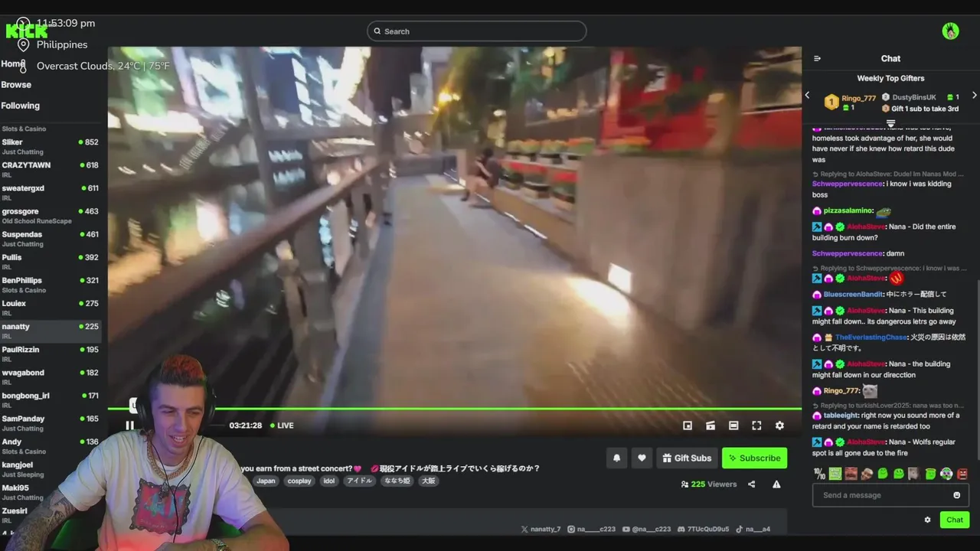This screenshot has width=980, height=551.
Task: Click the cosplay stream tag
Action: point(299,481)
